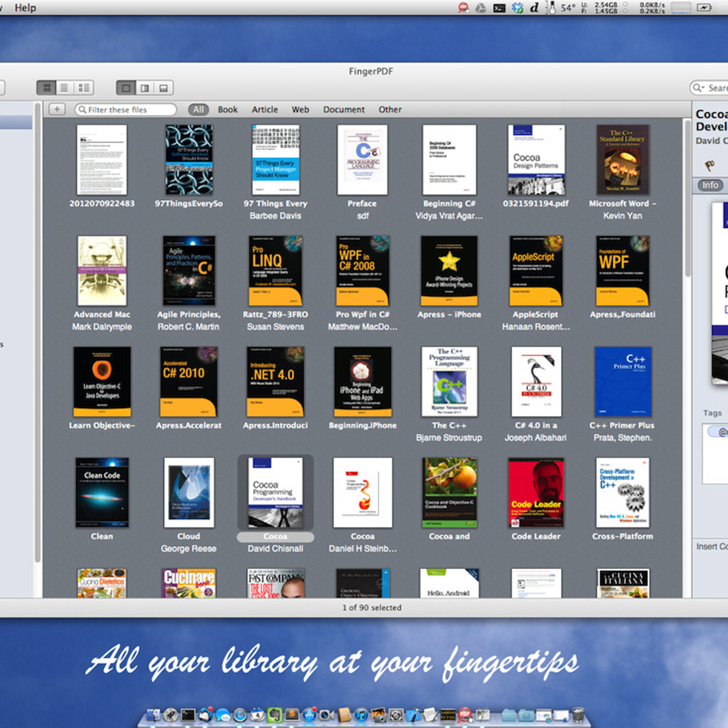Filter library by Article
This screenshot has height=728, width=728.
click(265, 110)
